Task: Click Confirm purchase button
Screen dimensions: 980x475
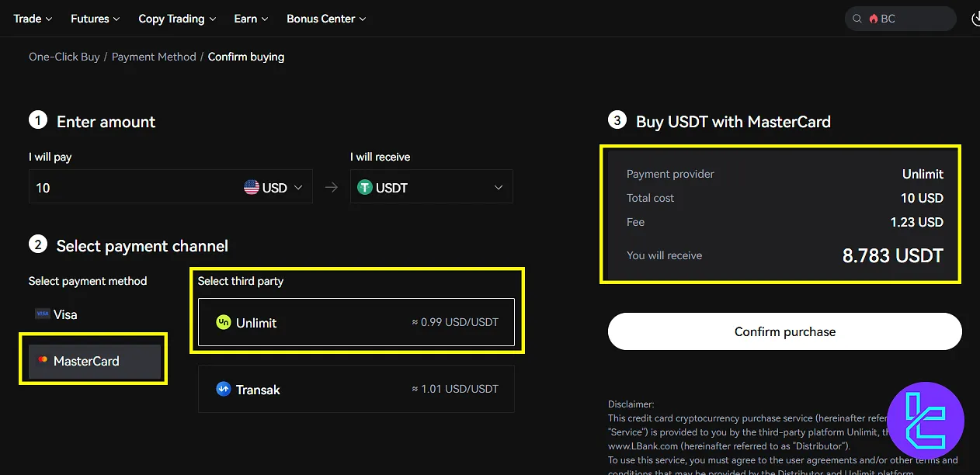Action: tap(785, 331)
